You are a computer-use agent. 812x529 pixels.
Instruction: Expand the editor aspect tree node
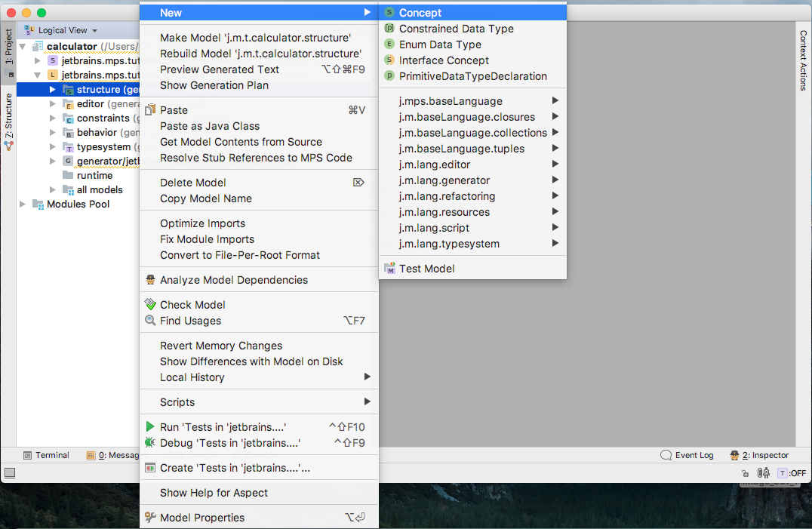tap(52, 104)
